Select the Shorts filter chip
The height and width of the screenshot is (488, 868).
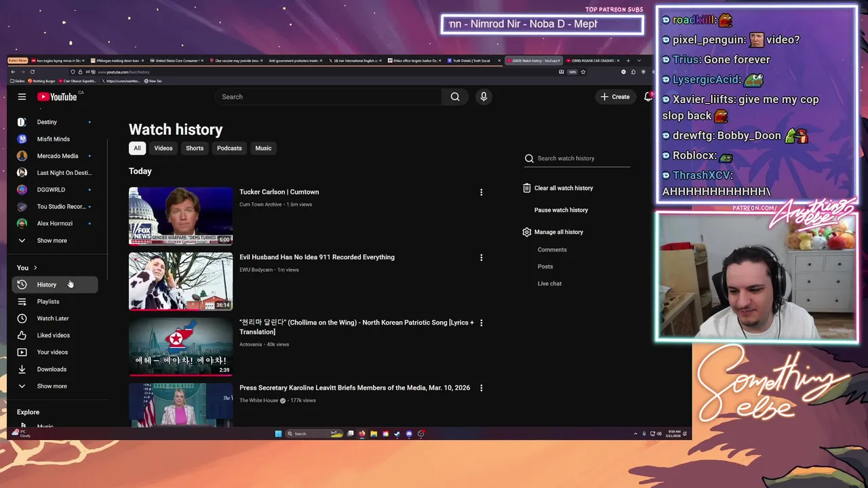pos(195,148)
